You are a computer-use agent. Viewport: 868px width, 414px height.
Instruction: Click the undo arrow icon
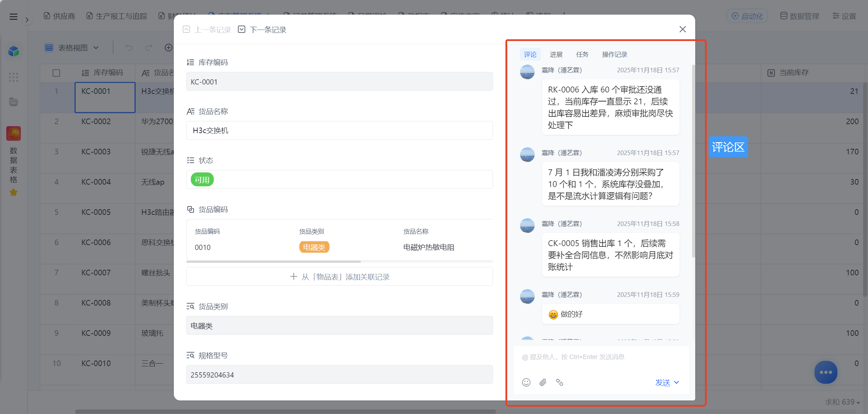129,48
